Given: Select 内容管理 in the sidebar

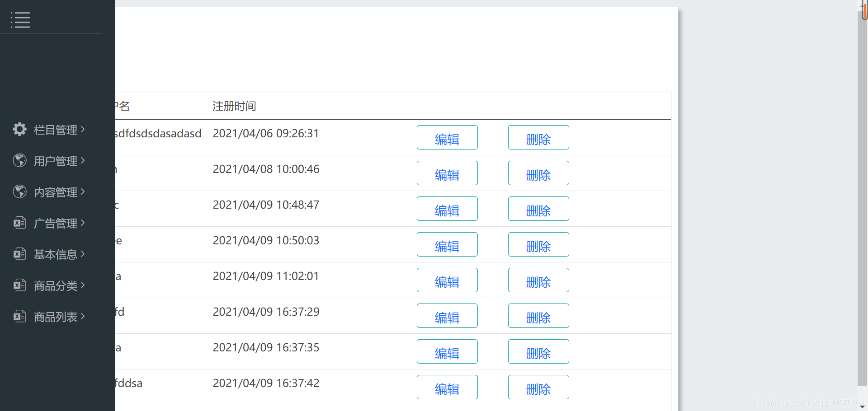Looking at the screenshot, I should 56,191.
